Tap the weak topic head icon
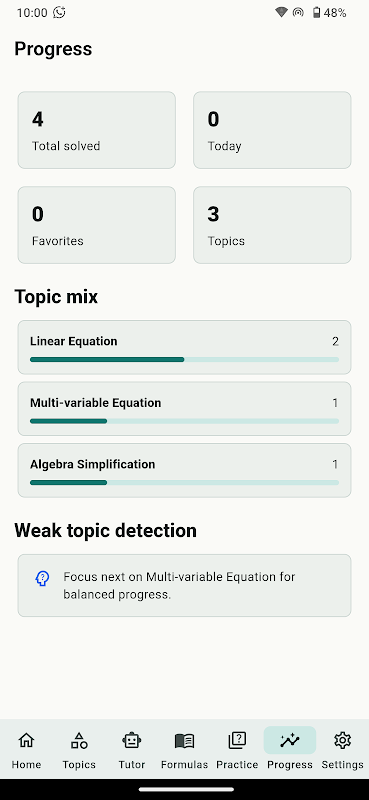 click(42, 578)
